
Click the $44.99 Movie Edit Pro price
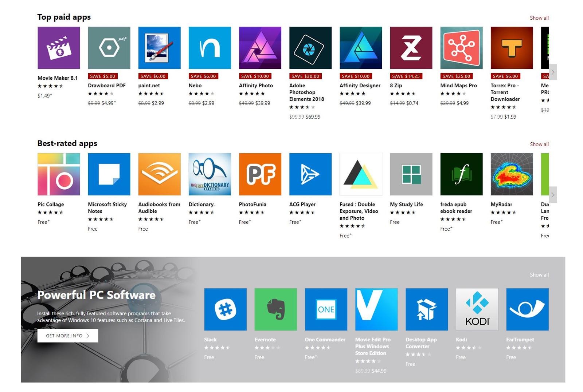379,371
